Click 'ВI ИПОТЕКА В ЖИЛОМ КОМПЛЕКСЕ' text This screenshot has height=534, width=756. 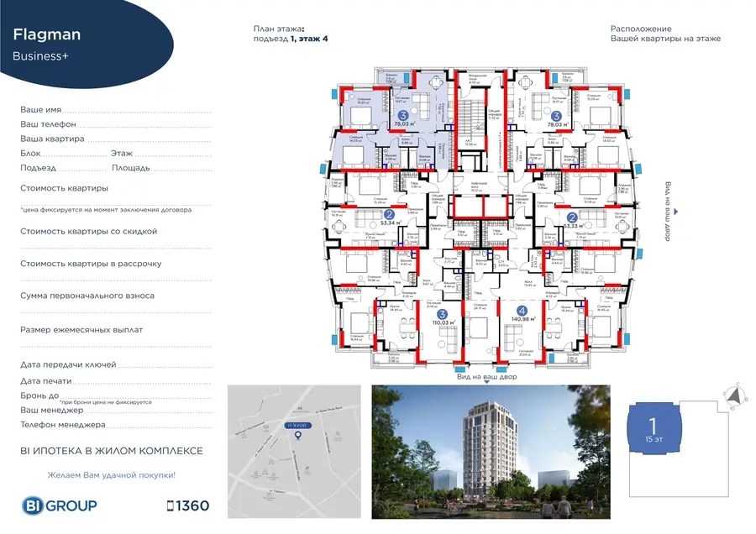point(112,451)
